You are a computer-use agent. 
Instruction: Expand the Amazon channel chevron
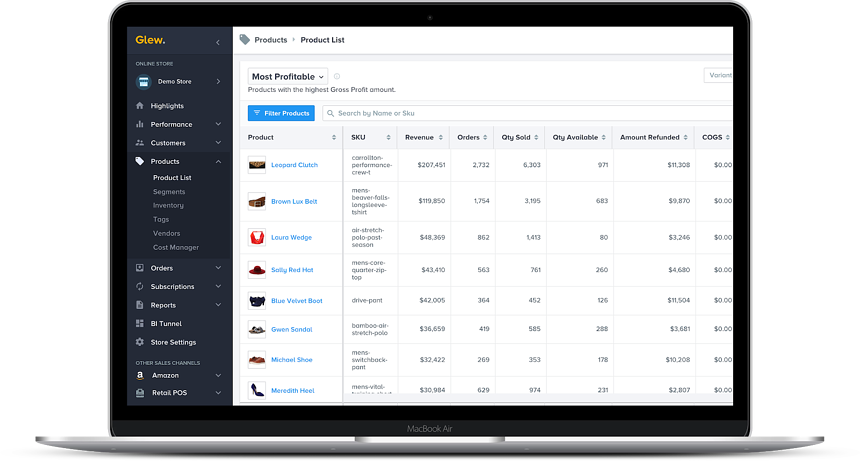[x=218, y=375]
